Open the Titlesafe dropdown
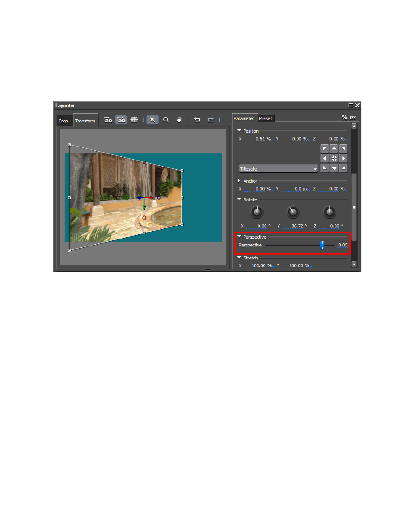Viewport: 411px width, 532px height. 279,169
